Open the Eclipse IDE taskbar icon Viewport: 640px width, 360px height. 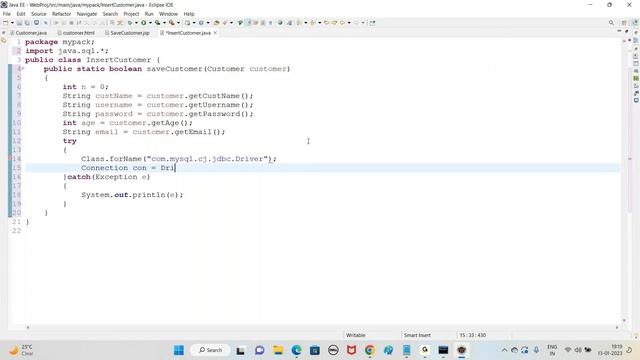[462, 350]
